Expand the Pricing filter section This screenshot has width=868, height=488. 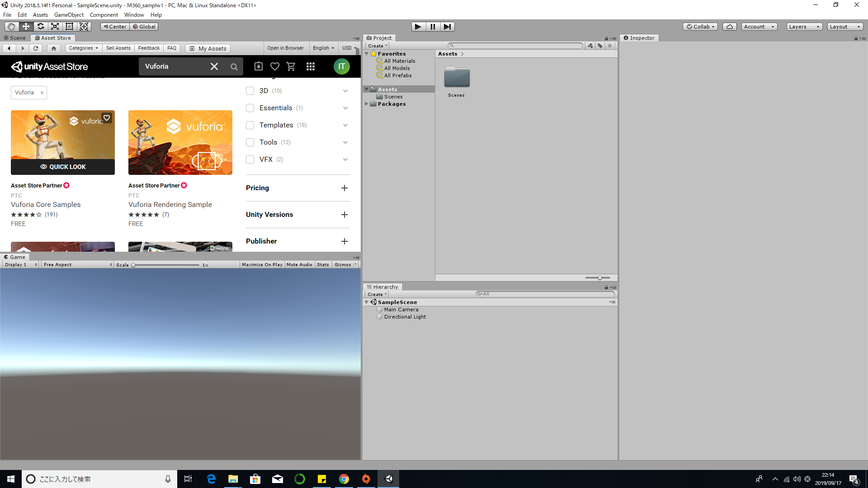[344, 188]
